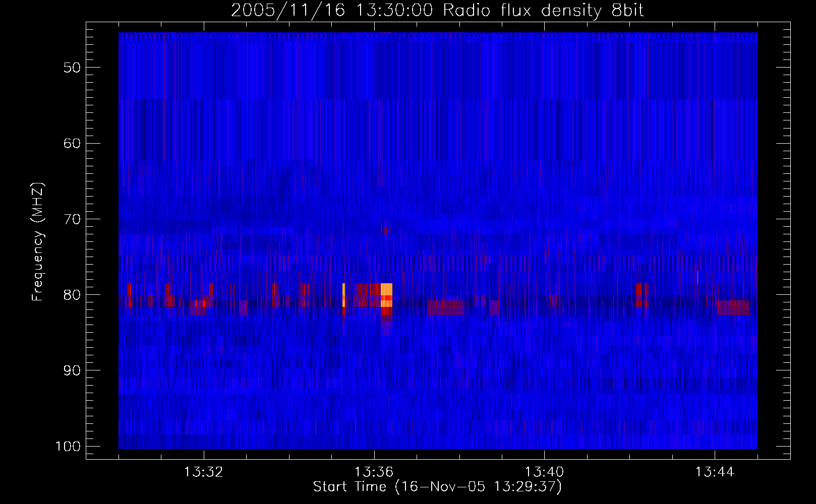The width and height of the screenshot is (816, 504).
Task: Click the 13:40 time axis label
Action: click(x=545, y=472)
